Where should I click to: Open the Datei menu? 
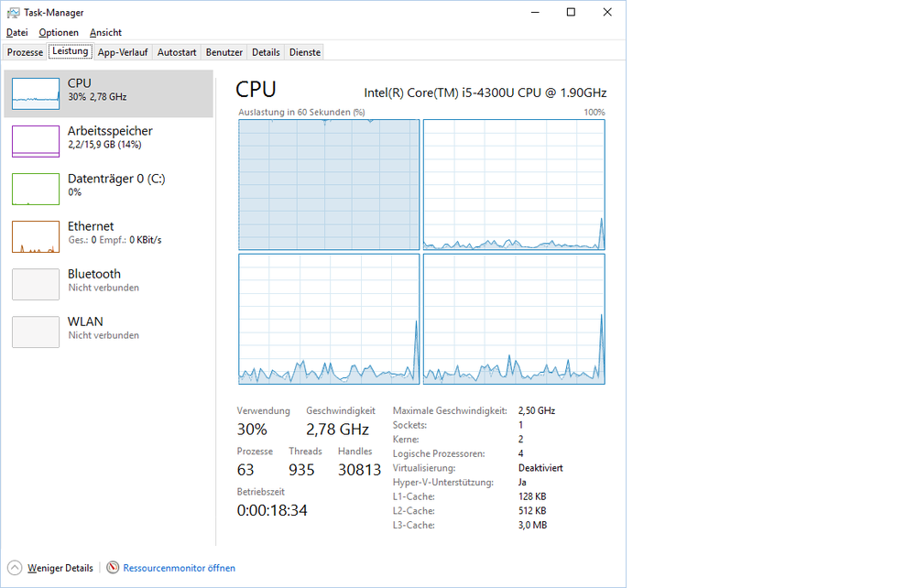[x=17, y=33]
